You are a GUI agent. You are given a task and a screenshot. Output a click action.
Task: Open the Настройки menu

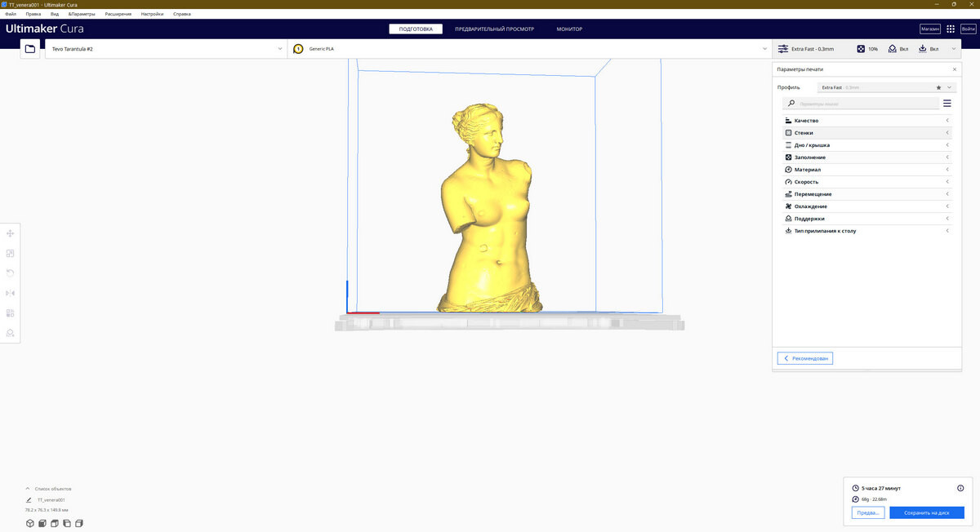(x=152, y=14)
